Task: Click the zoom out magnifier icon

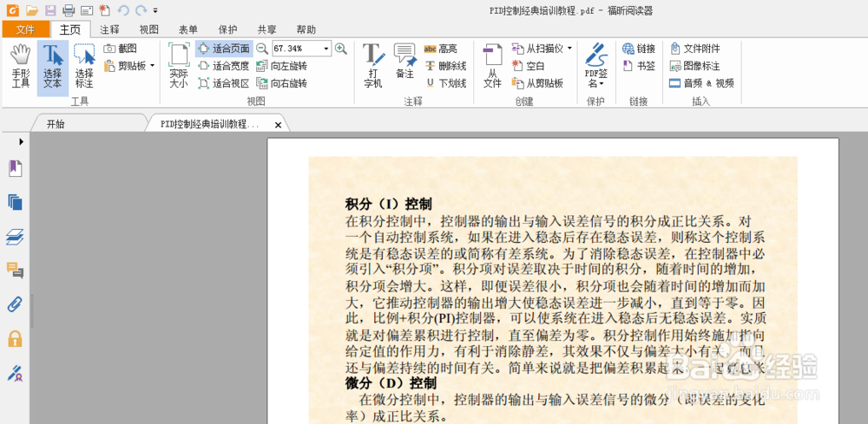Action: pos(262,49)
